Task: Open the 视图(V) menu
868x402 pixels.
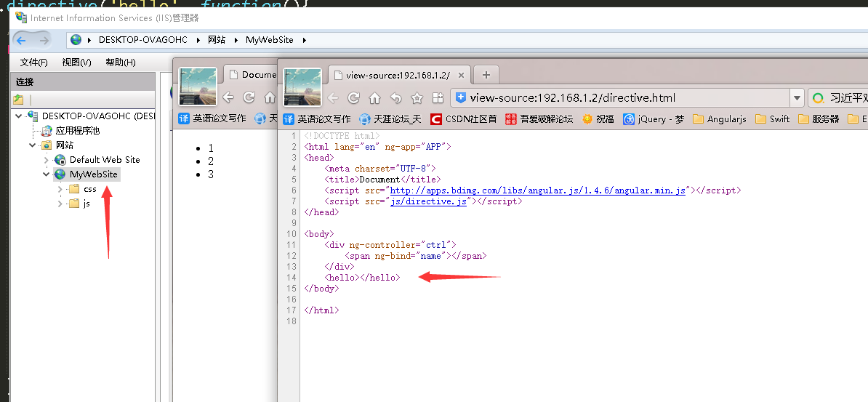Action: (76, 62)
